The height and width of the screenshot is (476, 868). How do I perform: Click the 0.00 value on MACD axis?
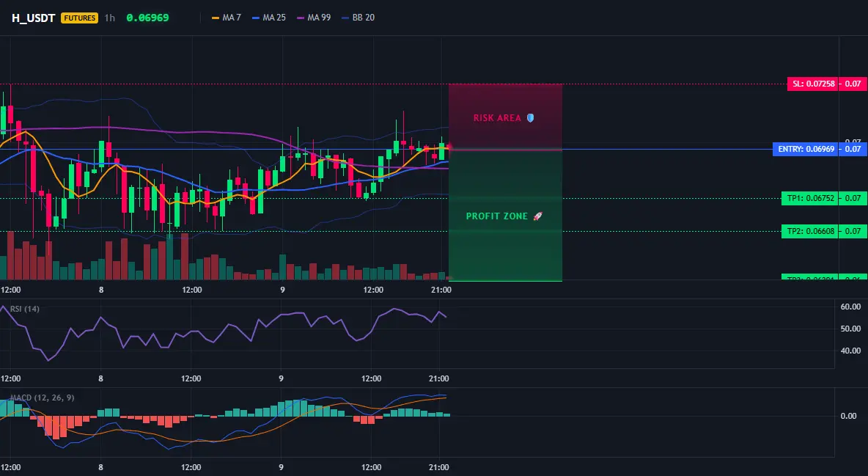848,416
